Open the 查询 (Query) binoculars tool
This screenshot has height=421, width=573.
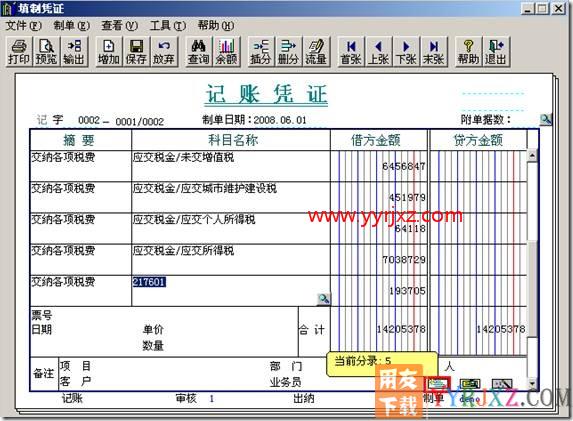tap(198, 52)
